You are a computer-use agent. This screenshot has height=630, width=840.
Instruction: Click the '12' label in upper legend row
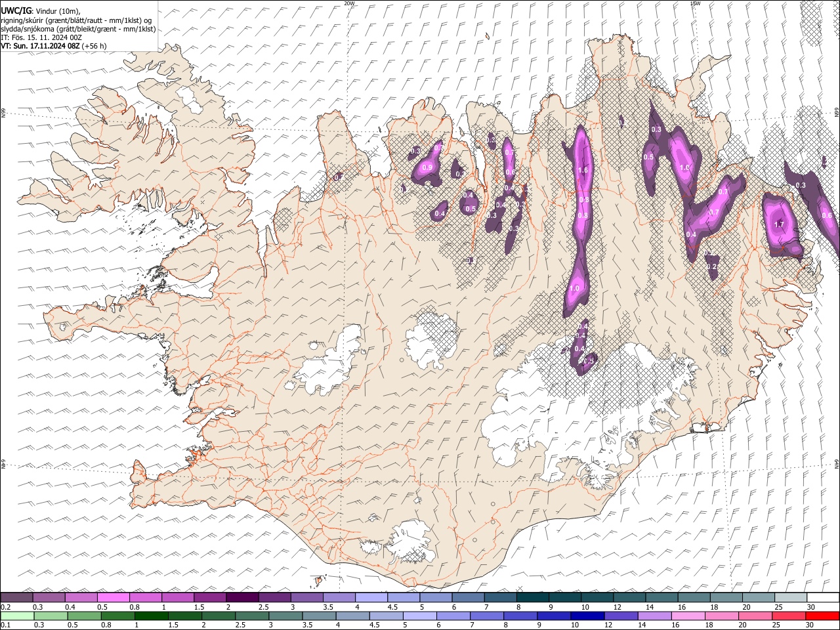tap(617, 607)
